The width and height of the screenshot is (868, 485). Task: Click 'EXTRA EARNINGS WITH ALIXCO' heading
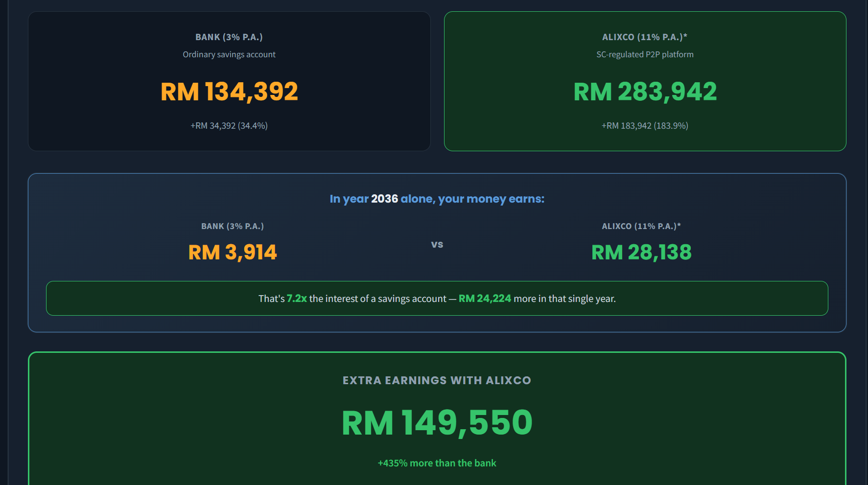click(x=437, y=380)
